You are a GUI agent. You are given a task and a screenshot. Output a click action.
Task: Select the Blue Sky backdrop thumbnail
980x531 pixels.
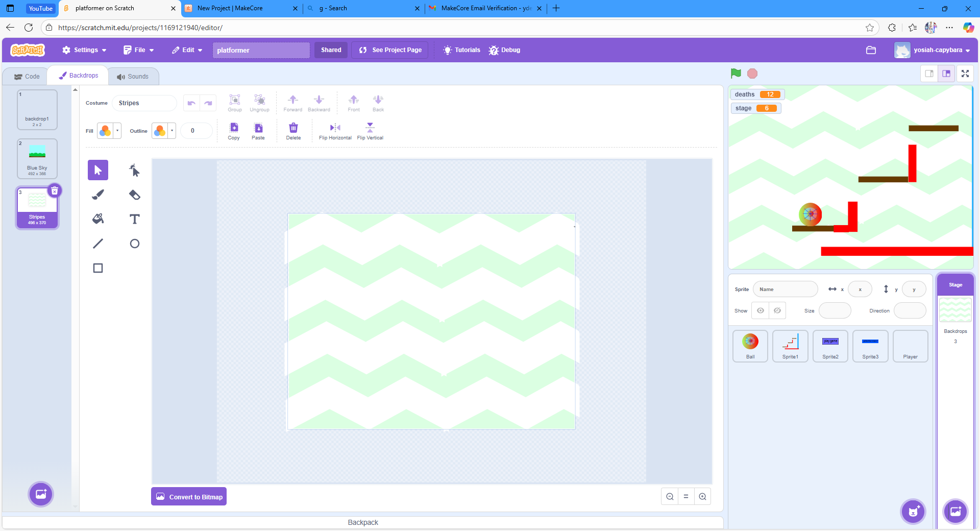tap(37, 159)
